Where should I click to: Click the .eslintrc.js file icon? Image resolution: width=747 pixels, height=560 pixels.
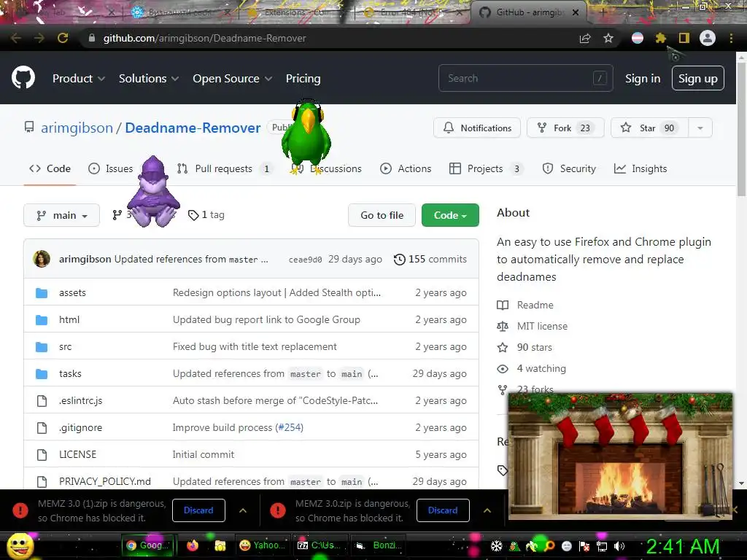[x=42, y=401]
